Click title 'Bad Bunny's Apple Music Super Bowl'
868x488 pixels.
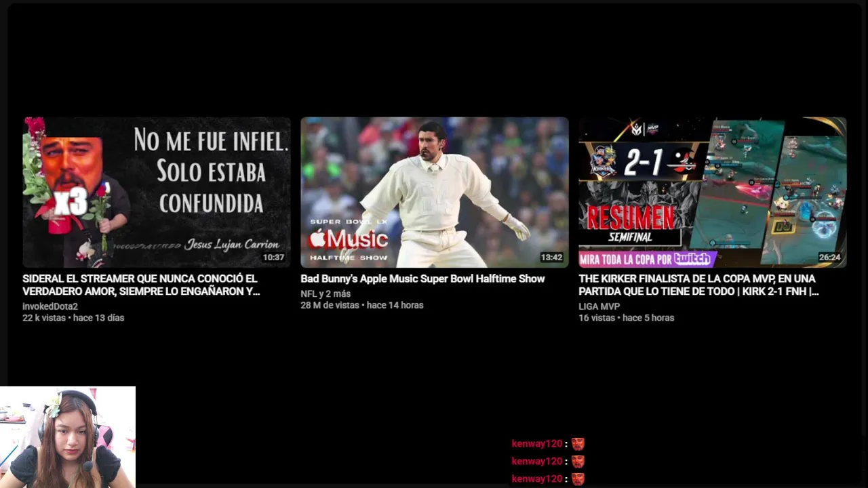pyautogui.click(x=422, y=279)
